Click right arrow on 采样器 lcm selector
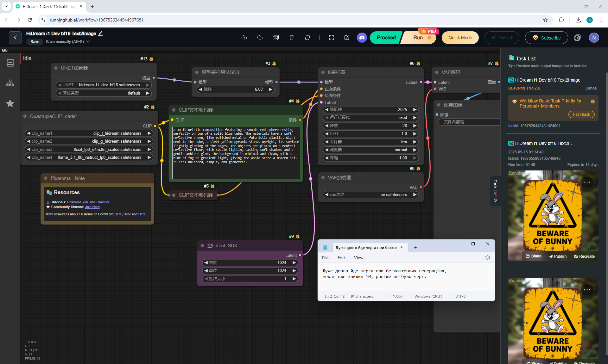 [415, 142]
